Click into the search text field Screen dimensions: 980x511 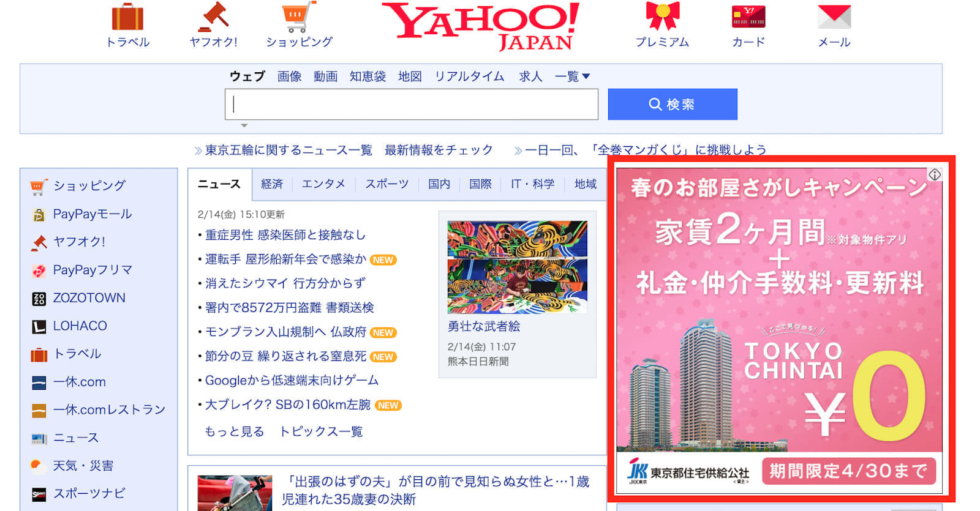pyautogui.click(x=411, y=105)
